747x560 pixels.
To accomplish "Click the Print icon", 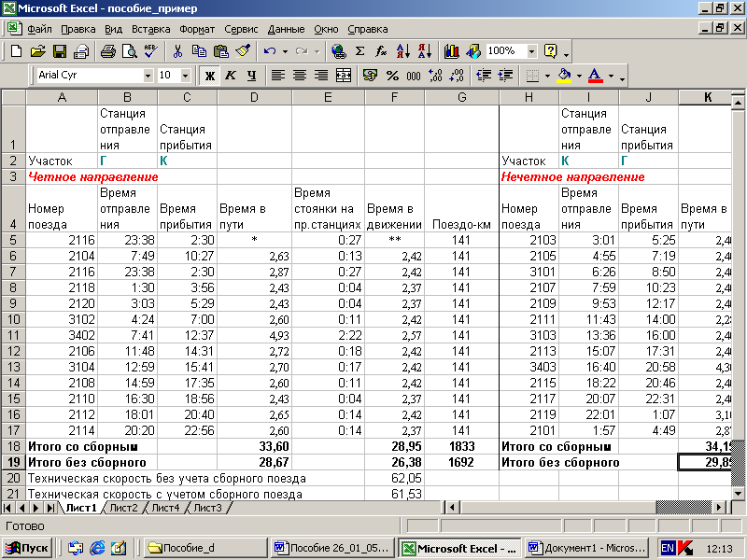I will tap(107, 51).
